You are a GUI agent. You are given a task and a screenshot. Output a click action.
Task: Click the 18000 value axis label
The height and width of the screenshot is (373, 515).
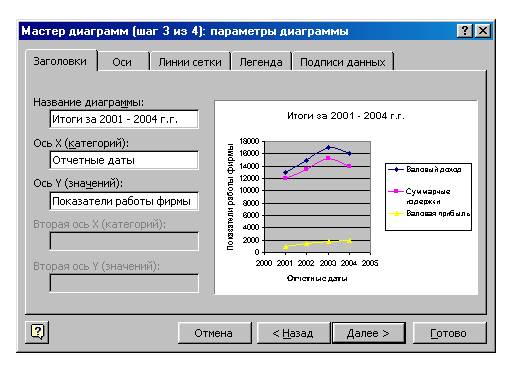coord(249,141)
